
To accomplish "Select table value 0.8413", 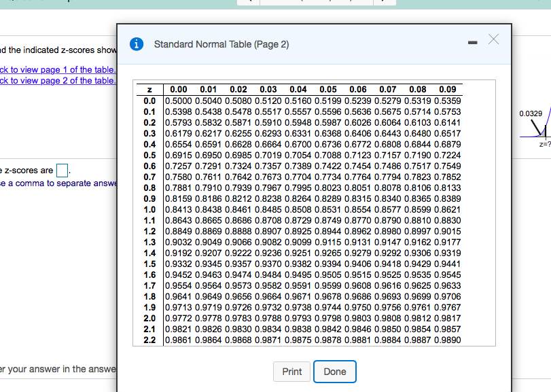I will (x=179, y=210).
